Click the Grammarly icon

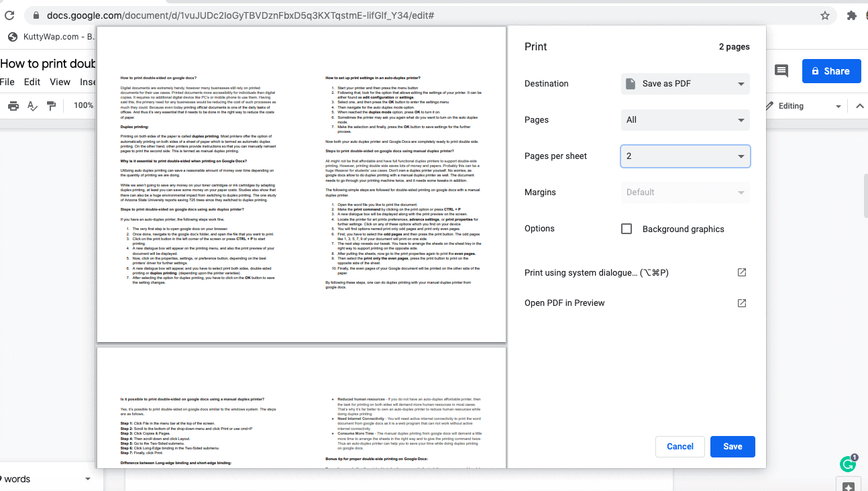[847, 463]
